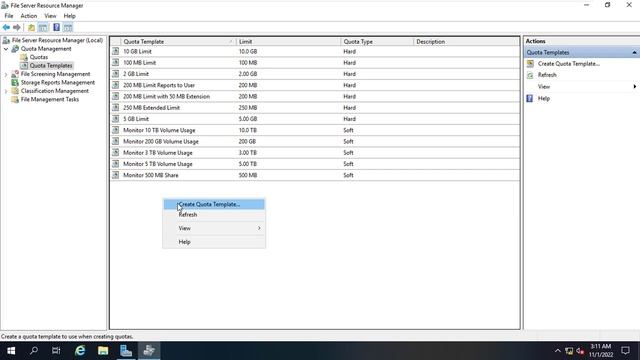Screen dimensions: 640x360
Task: Open the File menu
Action: coord(9,16)
